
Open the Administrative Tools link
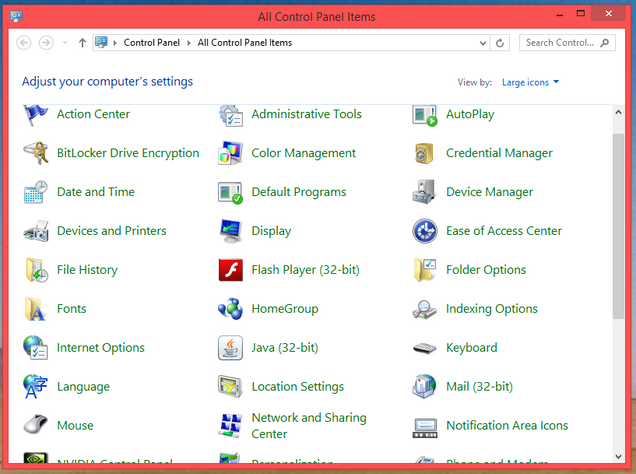tap(307, 114)
